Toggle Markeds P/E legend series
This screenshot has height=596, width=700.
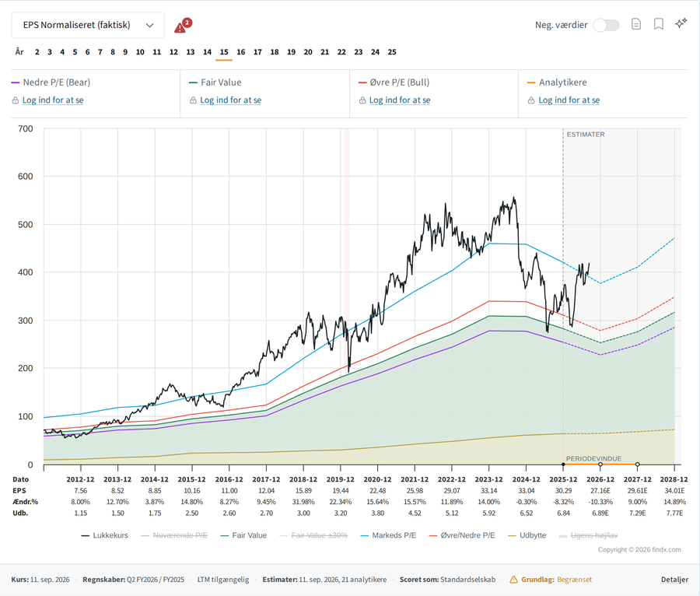pos(388,535)
